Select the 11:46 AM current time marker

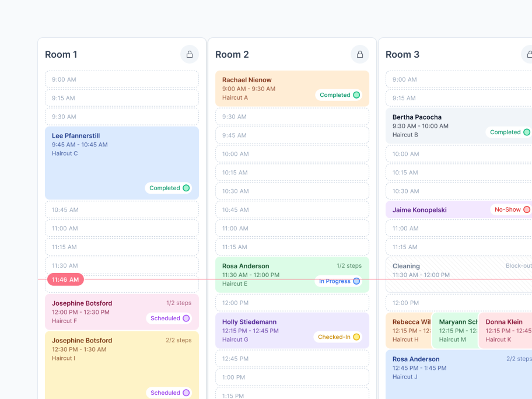click(x=65, y=280)
